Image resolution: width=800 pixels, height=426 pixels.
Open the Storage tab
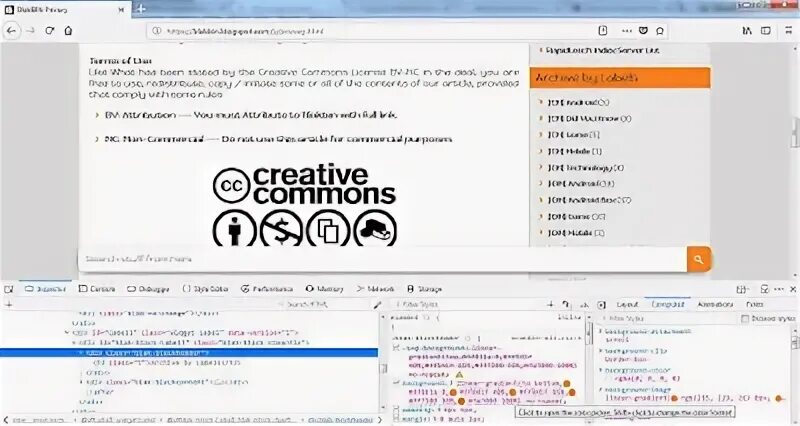pyautogui.click(x=424, y=289)
